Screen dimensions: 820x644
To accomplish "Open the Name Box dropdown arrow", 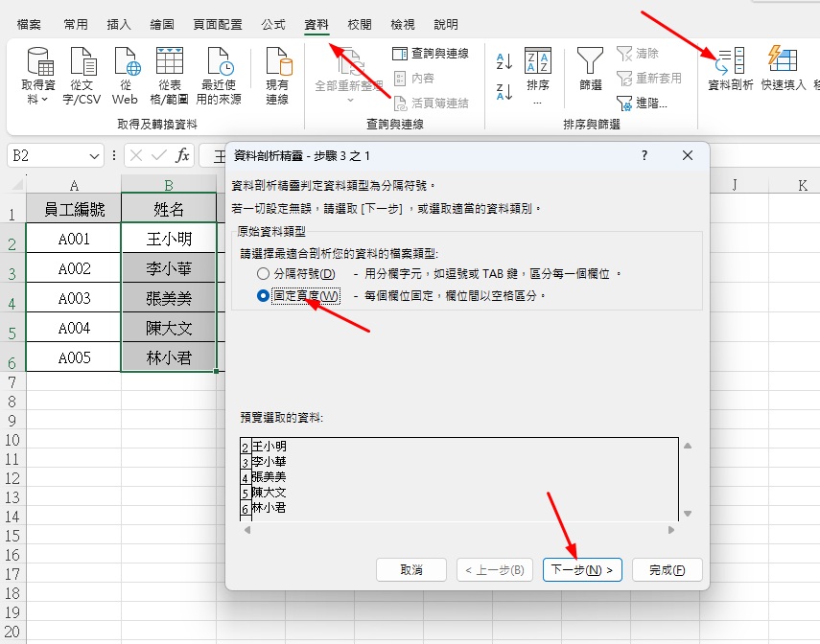I will point(93,154).
